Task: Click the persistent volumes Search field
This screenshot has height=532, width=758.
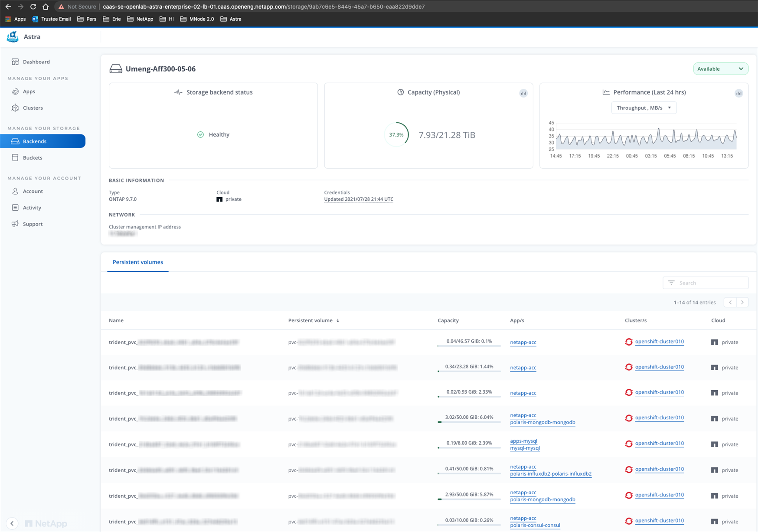Action: (x=711, y=283)
